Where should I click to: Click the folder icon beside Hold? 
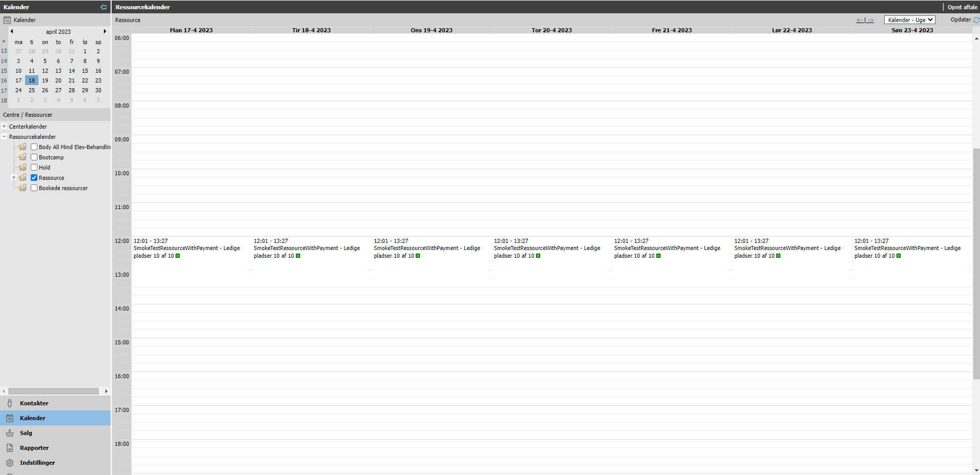(23, 168)
